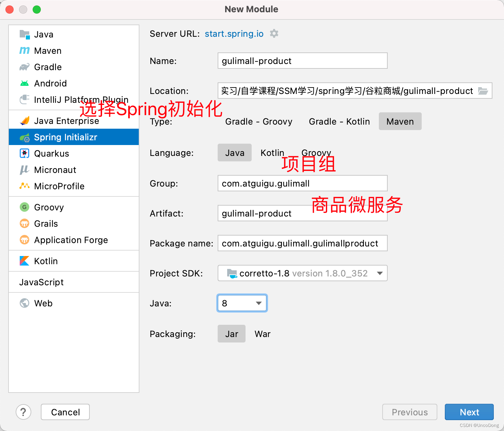Click the Next button
504x431 pixels.
tap(469, 412)
